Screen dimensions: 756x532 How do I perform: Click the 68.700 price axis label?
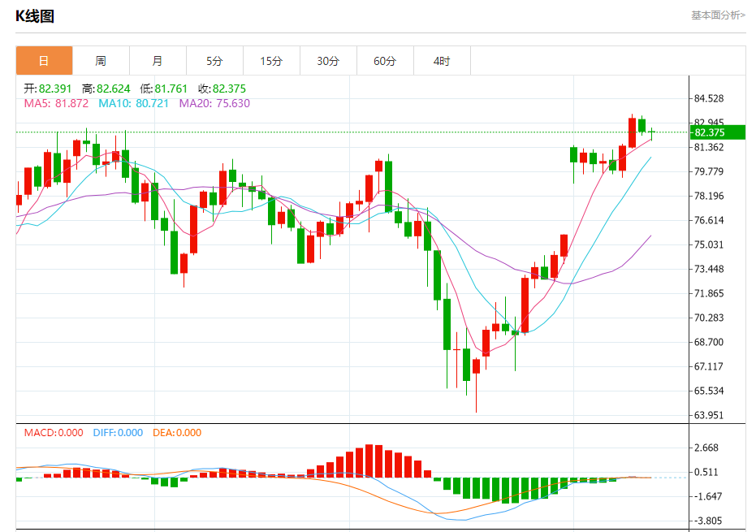(x=709, y=342)
